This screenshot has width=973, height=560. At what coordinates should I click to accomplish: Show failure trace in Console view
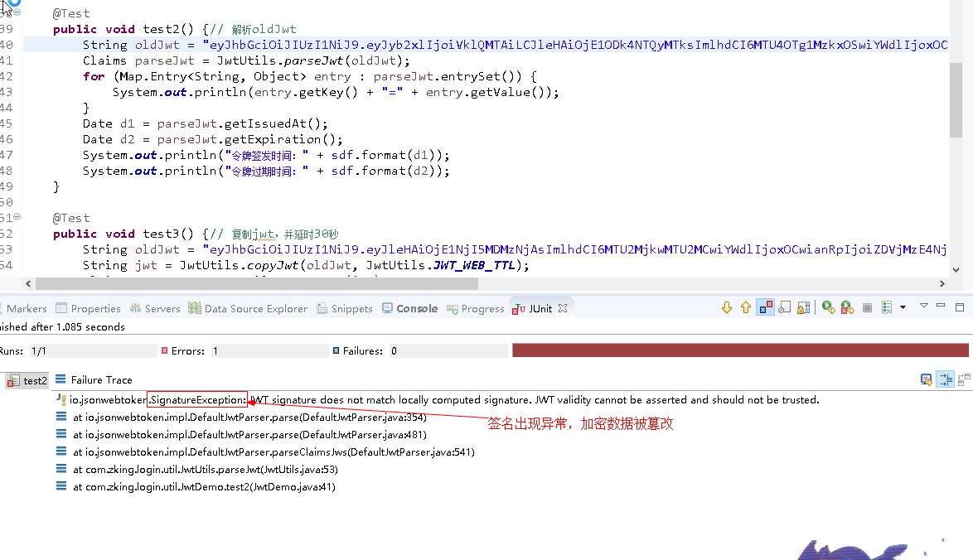[x=926, y=379]
